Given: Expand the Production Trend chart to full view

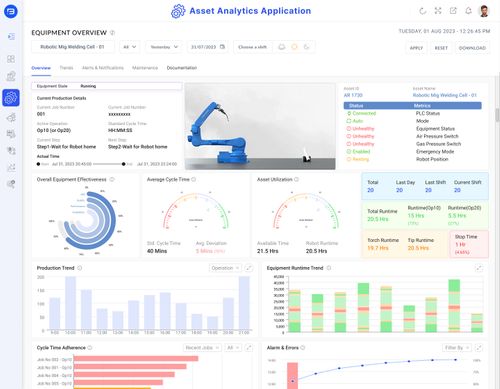Looking at the screenshot, I should [249, 268].
